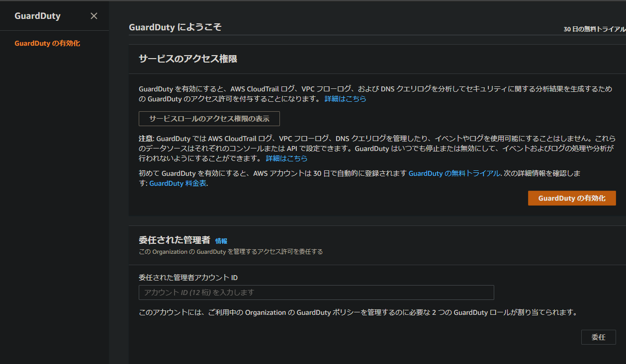Click the 委任 button
Screen dimensions: 626x364
(x=599, y=337)
